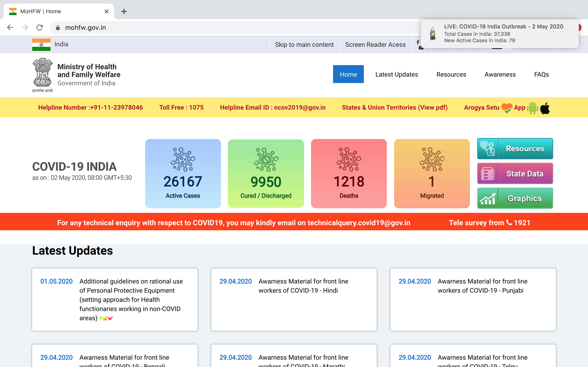Go back using browser back arrow
The width and height of the screenshot is (588, 367).
coord(10,28)
